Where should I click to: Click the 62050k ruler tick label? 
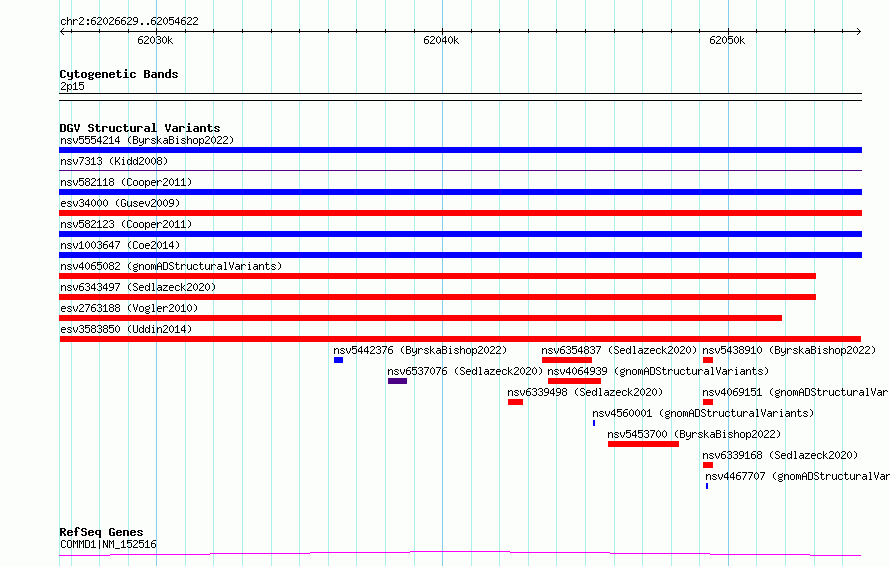(x=727, y=40)
